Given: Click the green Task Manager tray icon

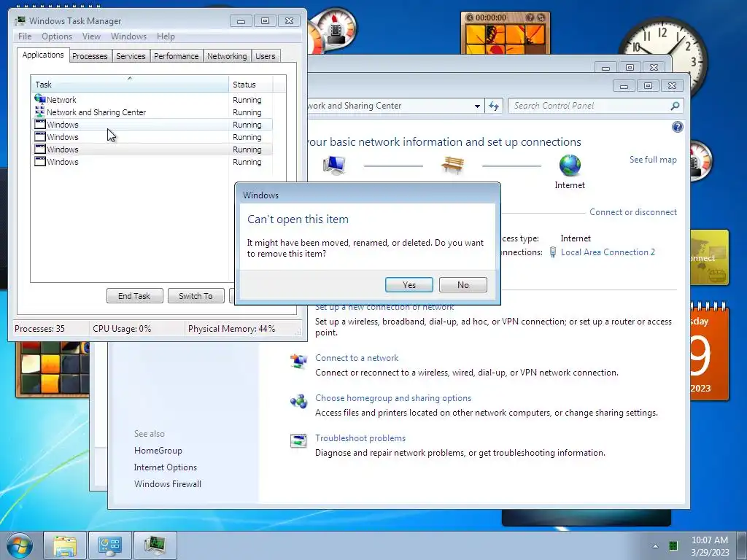Looking at the screenshot, I should [673, 545].
